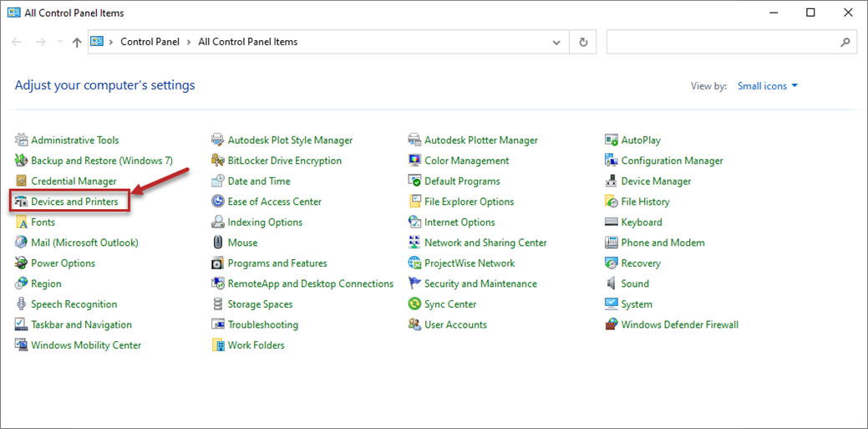Open File History icon
The height and width of the screenshot is (429, 868).
pyautogui.click(x=612, y=202)
